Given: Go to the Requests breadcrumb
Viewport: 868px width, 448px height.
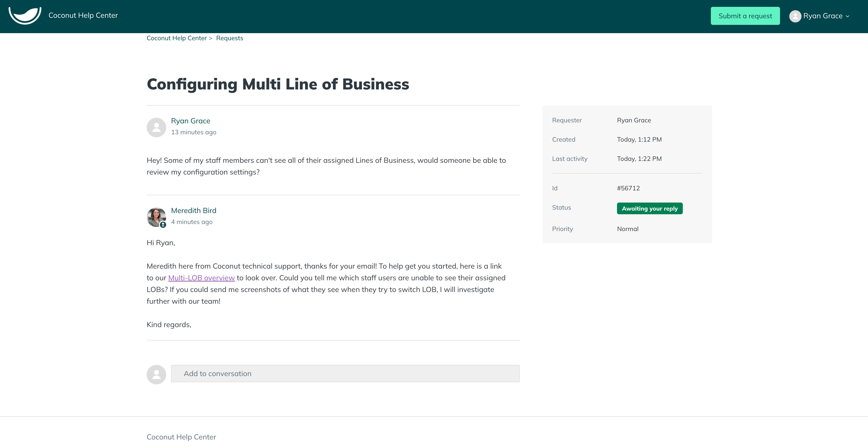Looking at the screenshot, I should 230,38.
